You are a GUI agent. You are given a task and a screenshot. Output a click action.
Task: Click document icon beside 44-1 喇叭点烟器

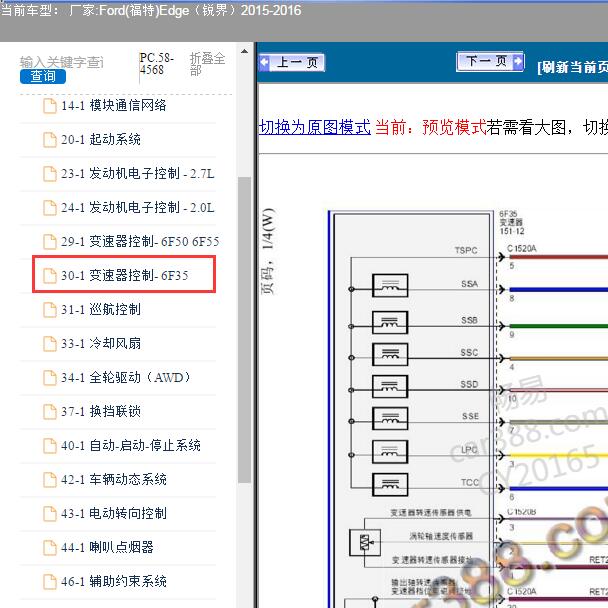point(50,548)
